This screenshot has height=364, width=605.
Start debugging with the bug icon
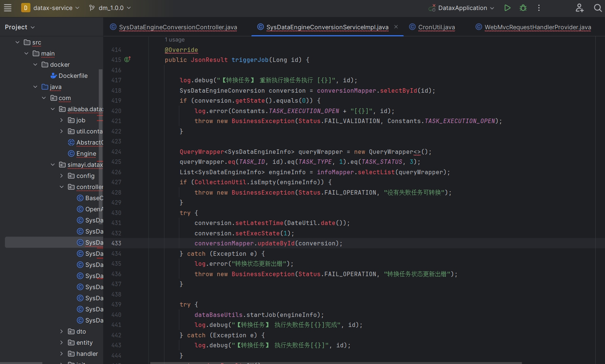click(x=523, y=8)
